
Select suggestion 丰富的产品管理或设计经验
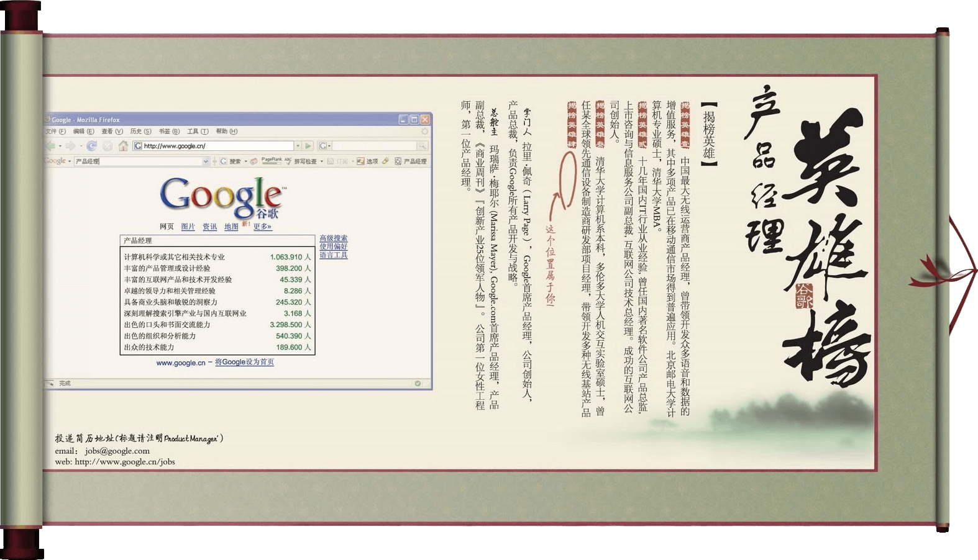(x=217, y=268)
